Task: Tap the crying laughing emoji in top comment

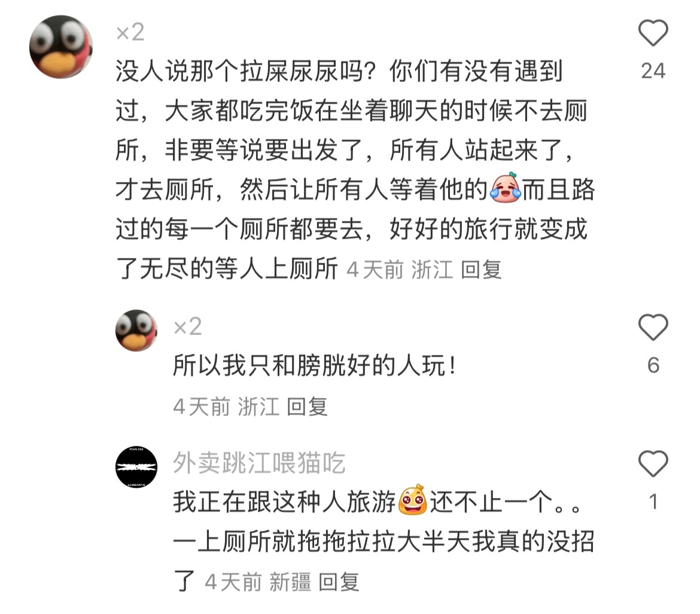Action: click(506, 187)
